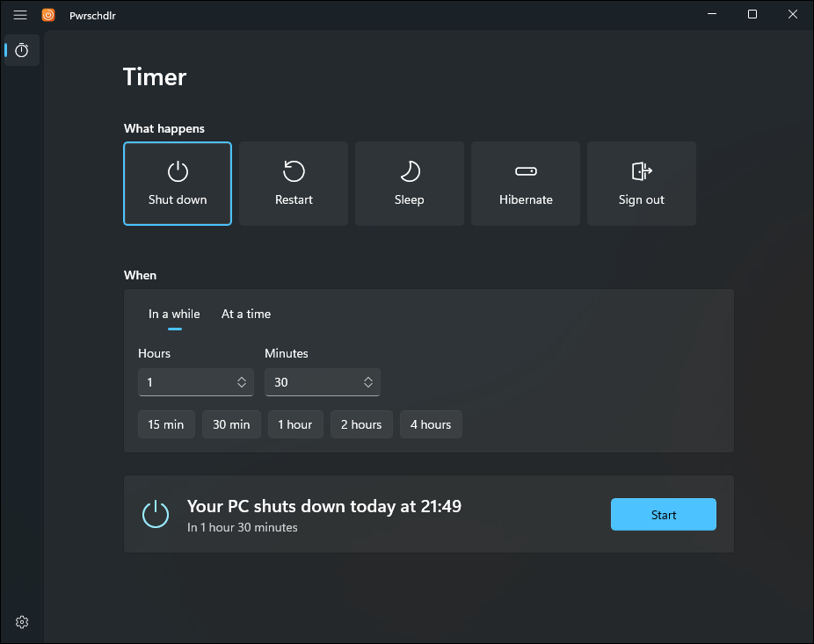Click into the Minutes number field

pos(323,382)
